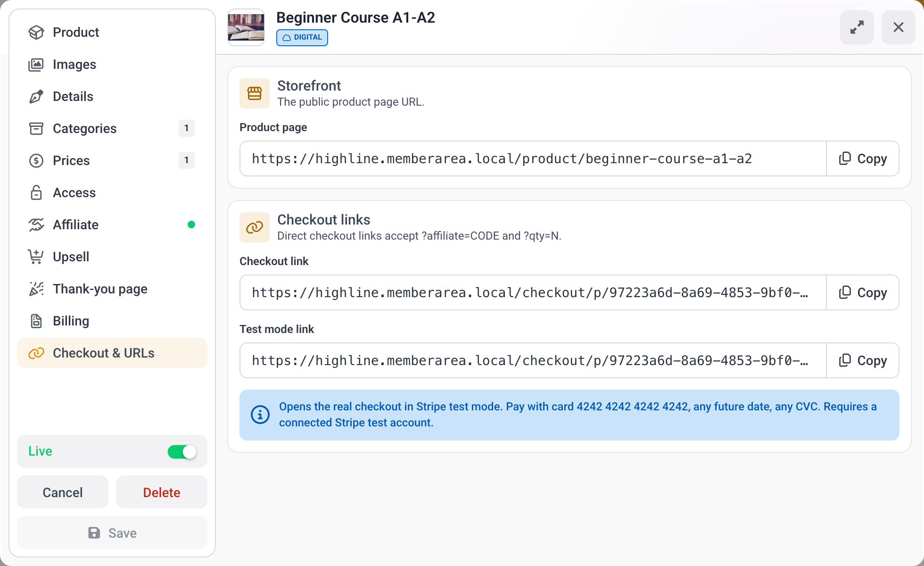The image size is (924, 566).
Task: Toggle the Live switch off
Action: (182, 452)
